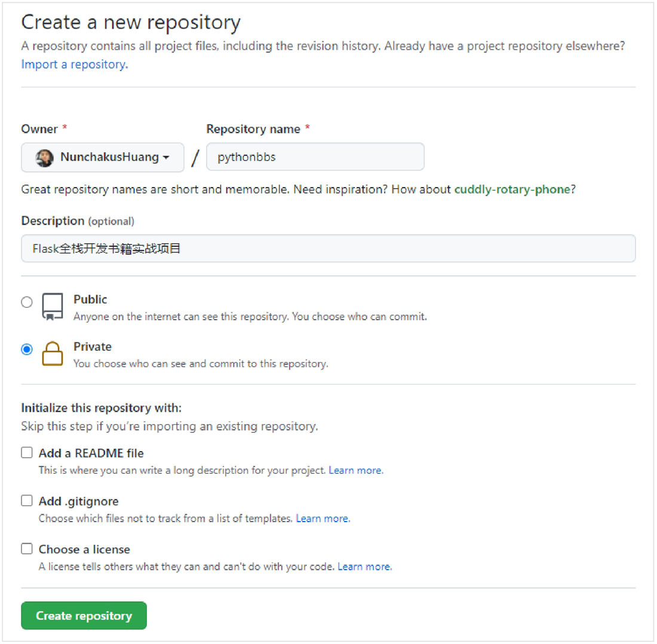Tick the Choose a license checkbox
Image resolution: width=657 pixels, height=644 pixels.
27,549
